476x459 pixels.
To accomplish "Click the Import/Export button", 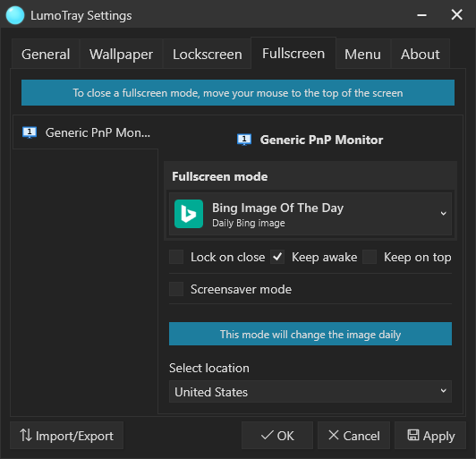I will click(x=66, y=436).
